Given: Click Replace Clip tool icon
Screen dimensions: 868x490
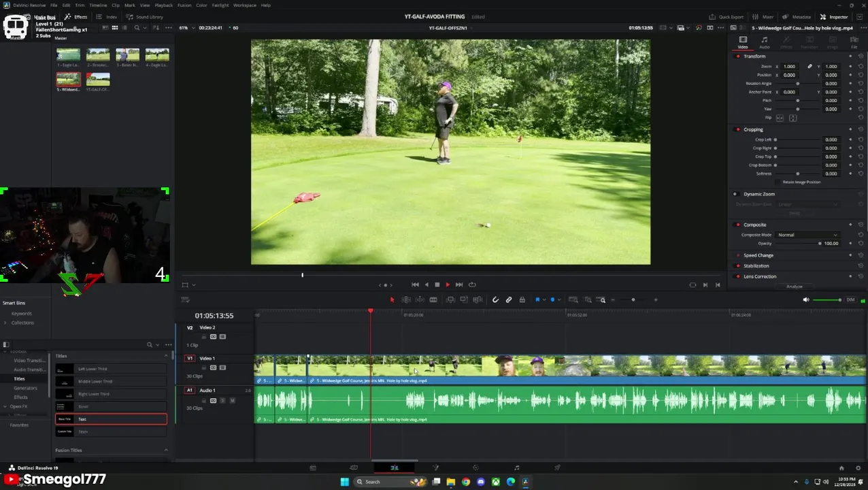Looking at the screenshot, I should [x=478, y=300].
